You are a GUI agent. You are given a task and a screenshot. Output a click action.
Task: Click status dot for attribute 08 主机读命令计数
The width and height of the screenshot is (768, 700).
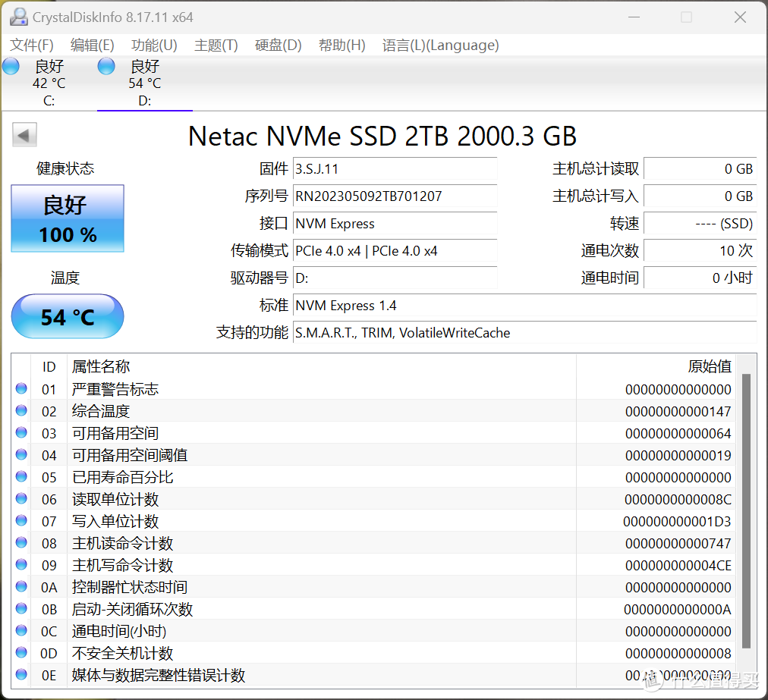pyautogui.click(x=21, y=543)
